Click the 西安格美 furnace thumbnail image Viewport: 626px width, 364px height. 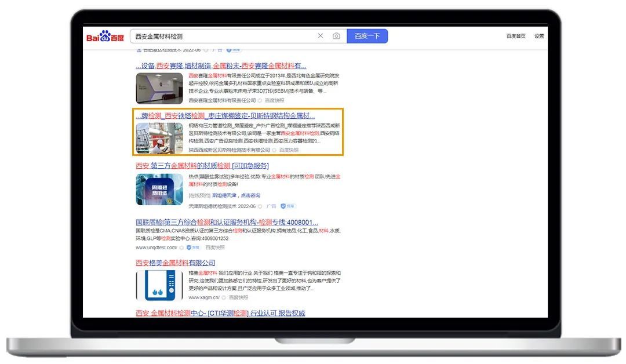(159, 285)
